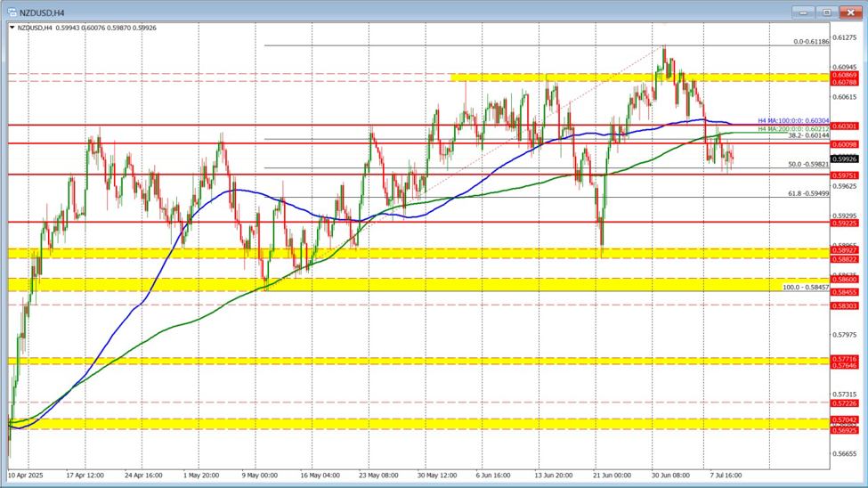Click the price axis value 0.56655

coord(846,453)
